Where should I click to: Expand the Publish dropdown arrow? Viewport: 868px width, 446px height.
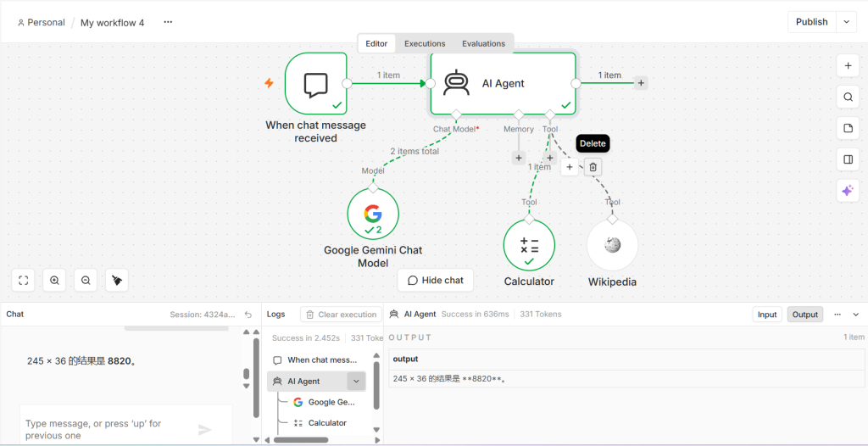click(846, 22)
